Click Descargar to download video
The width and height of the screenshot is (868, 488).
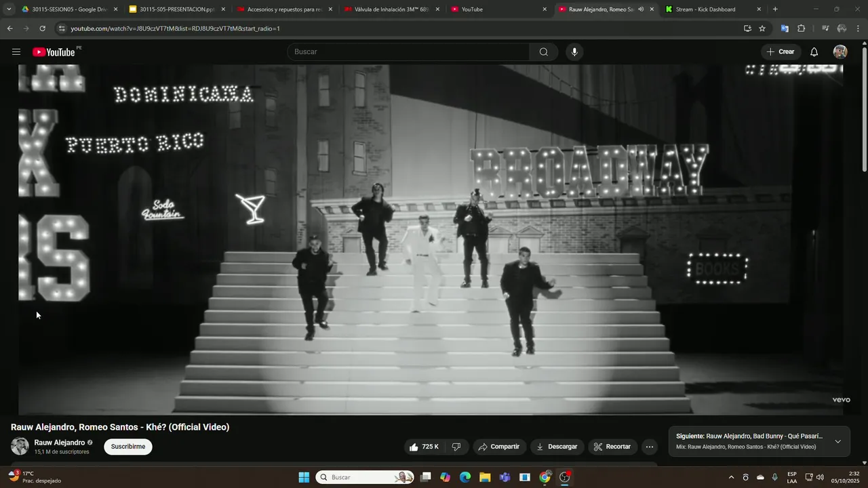coord(557,447)
